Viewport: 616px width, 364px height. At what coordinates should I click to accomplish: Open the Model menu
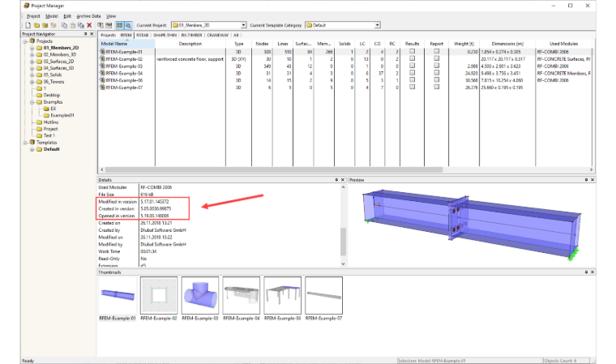pos(51,16)
